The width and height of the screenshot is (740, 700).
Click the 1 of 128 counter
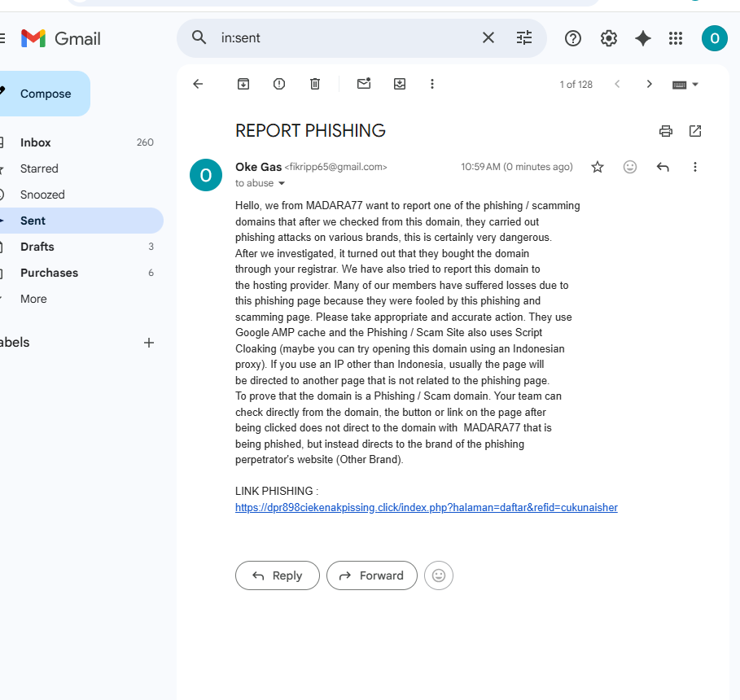[576, 85]
